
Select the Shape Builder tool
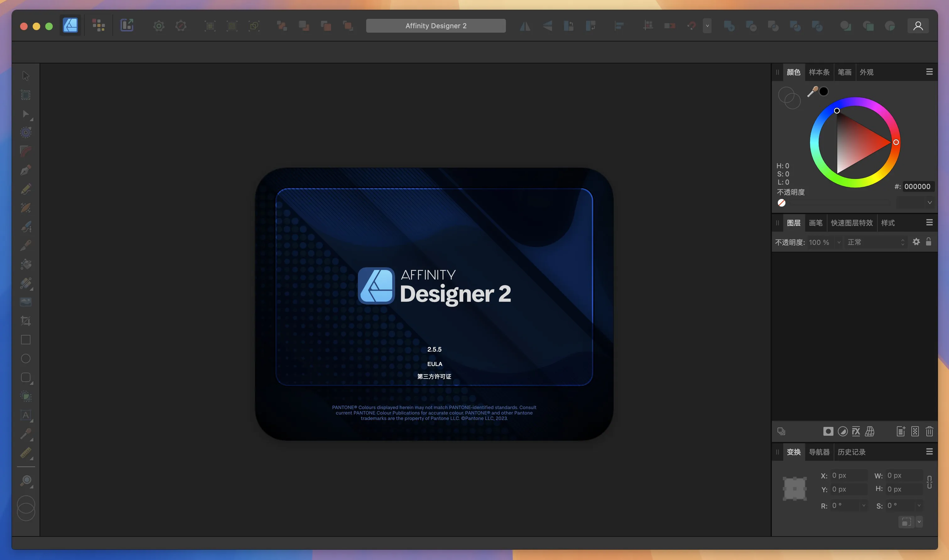click(x=26, y=396)
